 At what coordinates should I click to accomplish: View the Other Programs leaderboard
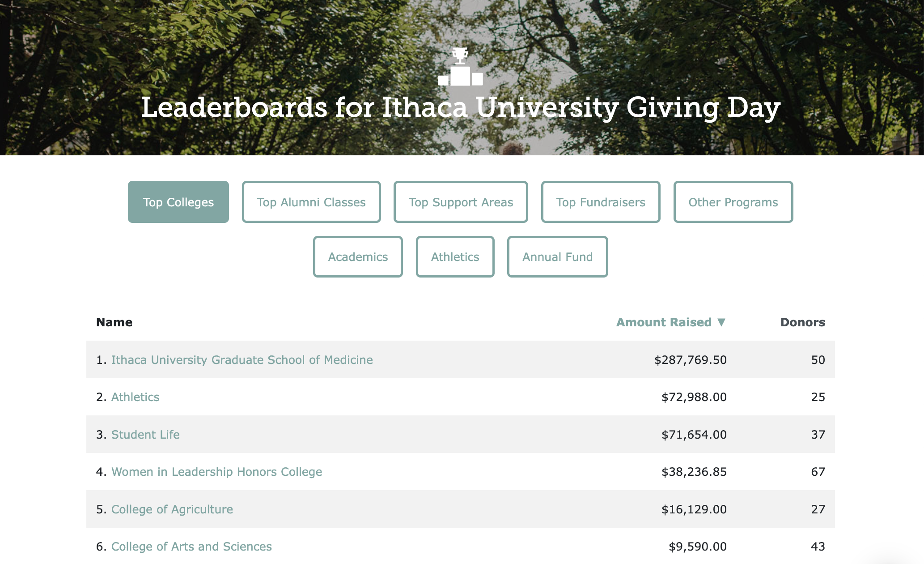point(733,202)
